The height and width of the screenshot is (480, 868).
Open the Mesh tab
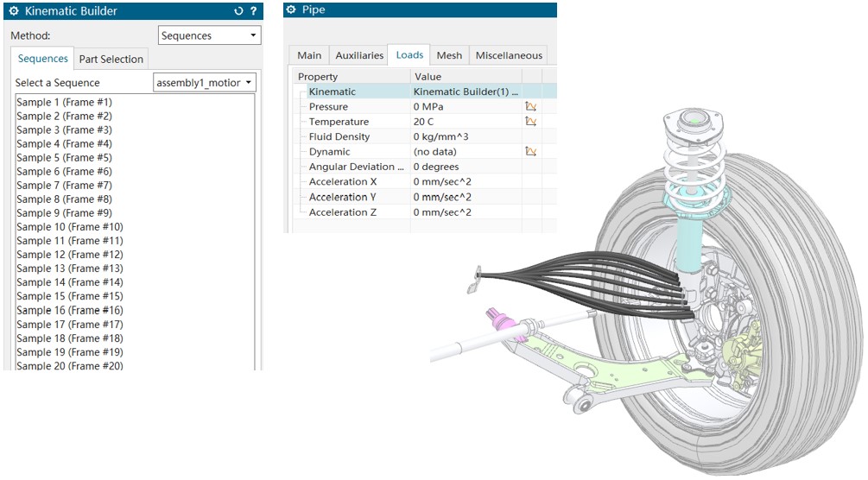click(x=449, y=55)
